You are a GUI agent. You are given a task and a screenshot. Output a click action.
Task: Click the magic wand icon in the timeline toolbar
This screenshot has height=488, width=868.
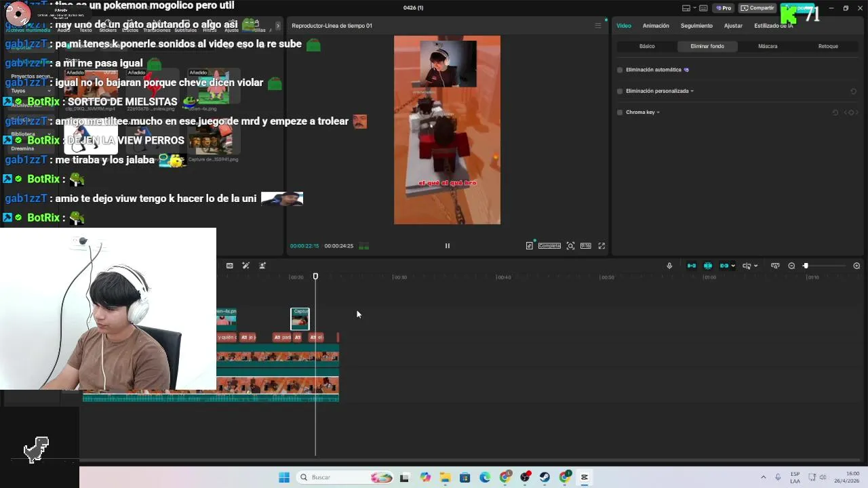click(245, 266)
